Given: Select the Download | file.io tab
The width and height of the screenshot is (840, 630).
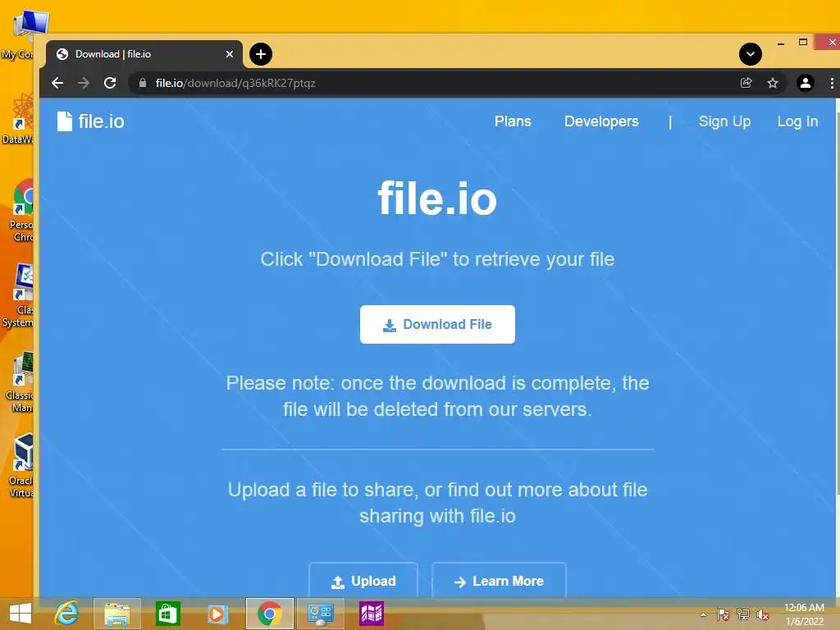Looking at the screenshot, I should pos(144,54).
